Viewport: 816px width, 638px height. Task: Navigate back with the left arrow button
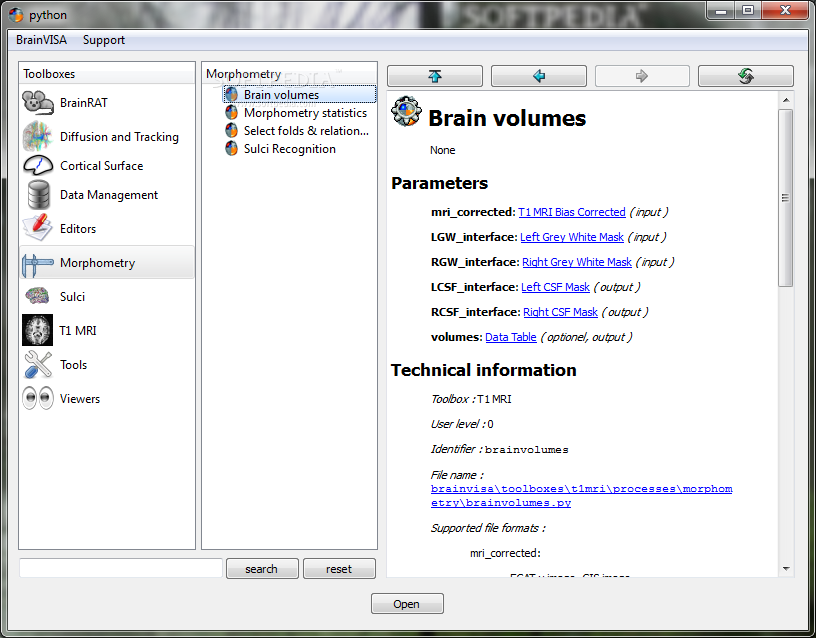tap(539, 76)
